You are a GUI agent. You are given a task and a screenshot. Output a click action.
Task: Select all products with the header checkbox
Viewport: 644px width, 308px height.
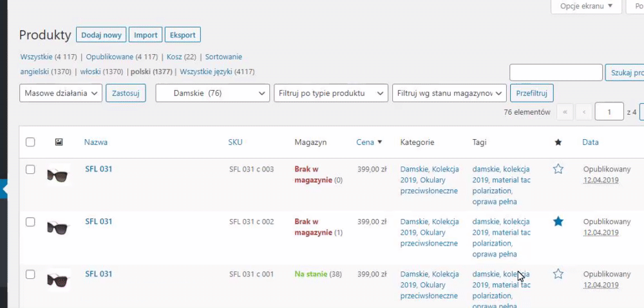pos(30,142)
